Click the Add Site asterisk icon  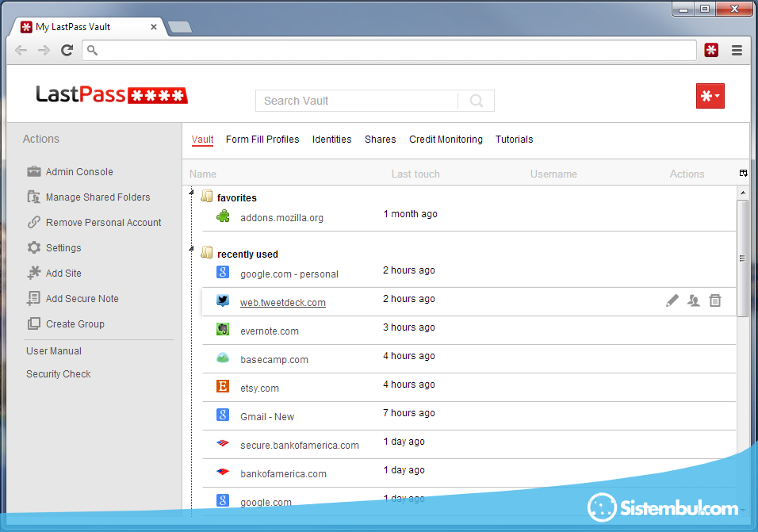coord(34,273)
